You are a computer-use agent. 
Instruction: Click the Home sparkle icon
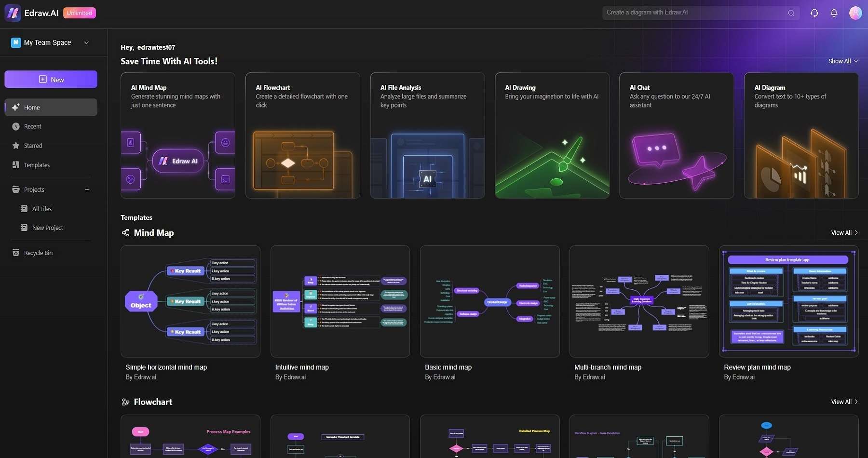[15, 107]
